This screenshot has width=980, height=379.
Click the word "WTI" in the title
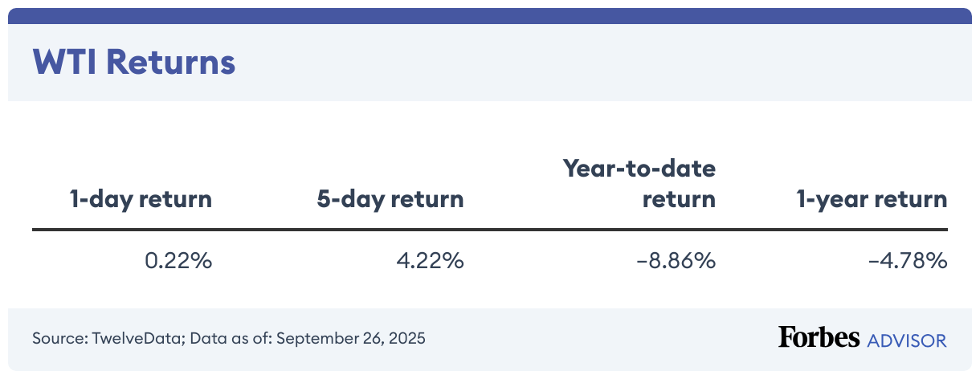coord(60,62)
